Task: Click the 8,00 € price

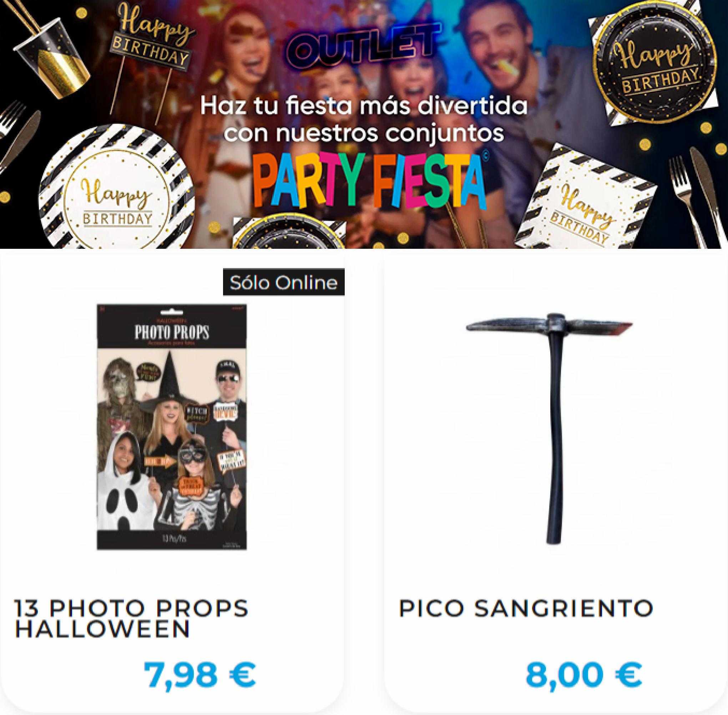Action: pyautogui.click(x=584, y=674)
